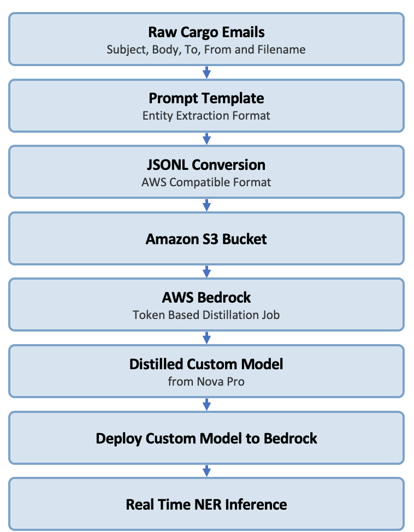Select the Amazon S3 Bucket box
Image resolution: width=414 pixels, height=532 pixels.
coord(206,238)
